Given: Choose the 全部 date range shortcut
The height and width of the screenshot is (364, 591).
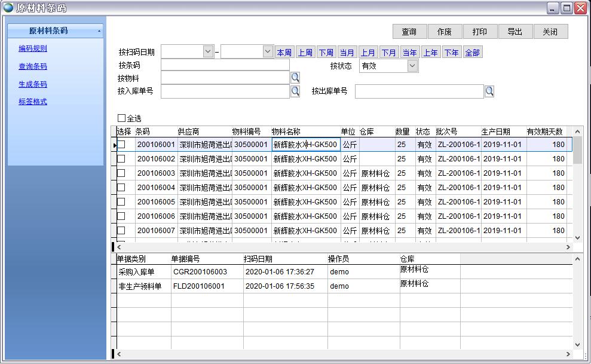Looking at the screenshot, I should 472,53.
